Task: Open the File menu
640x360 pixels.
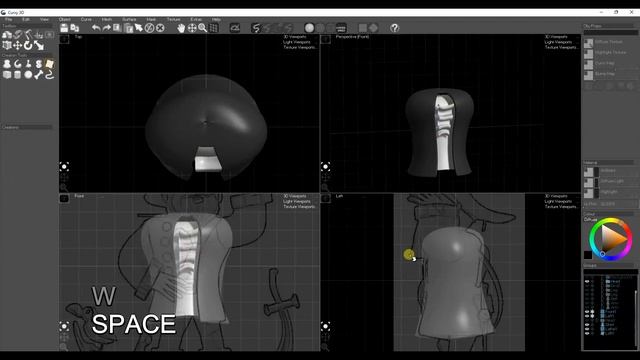Action: point(8,19)
